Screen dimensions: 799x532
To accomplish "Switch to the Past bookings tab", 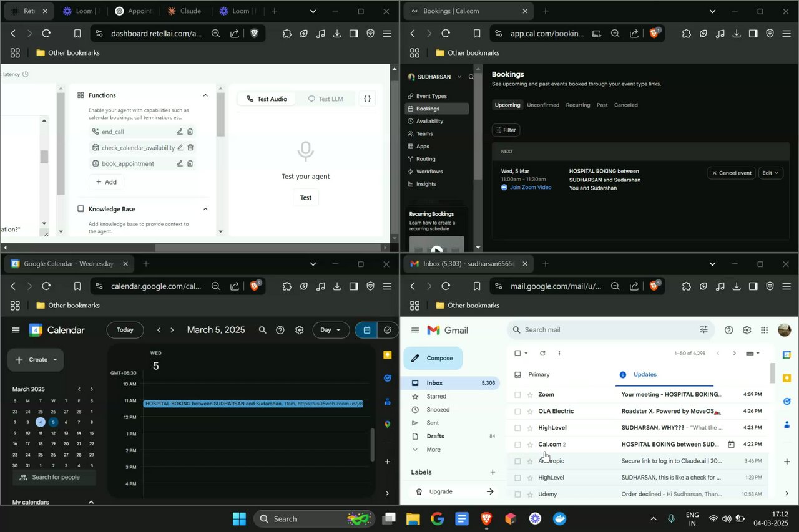I will click(x=602, y=105).
